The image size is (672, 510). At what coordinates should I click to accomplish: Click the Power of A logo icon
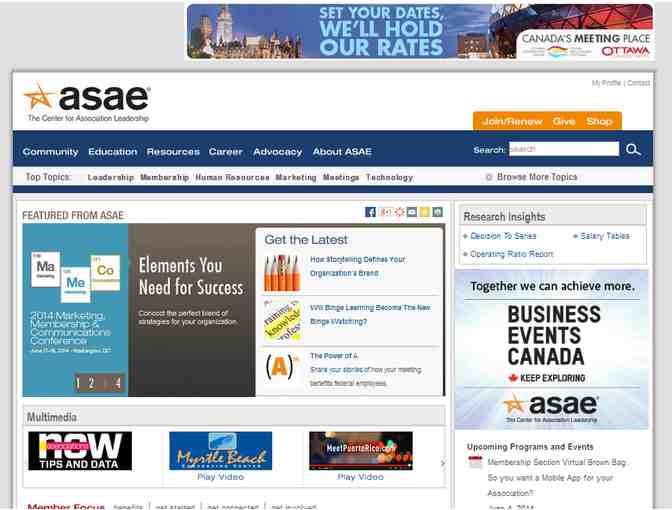pyautogui.click(x=281, y=367)
